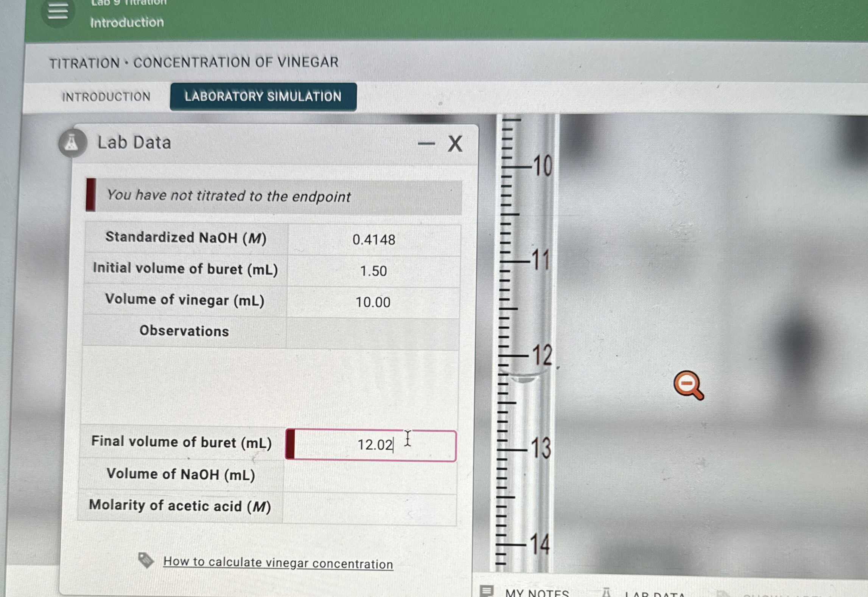Click the My Notes icon

tap(487, 591)
